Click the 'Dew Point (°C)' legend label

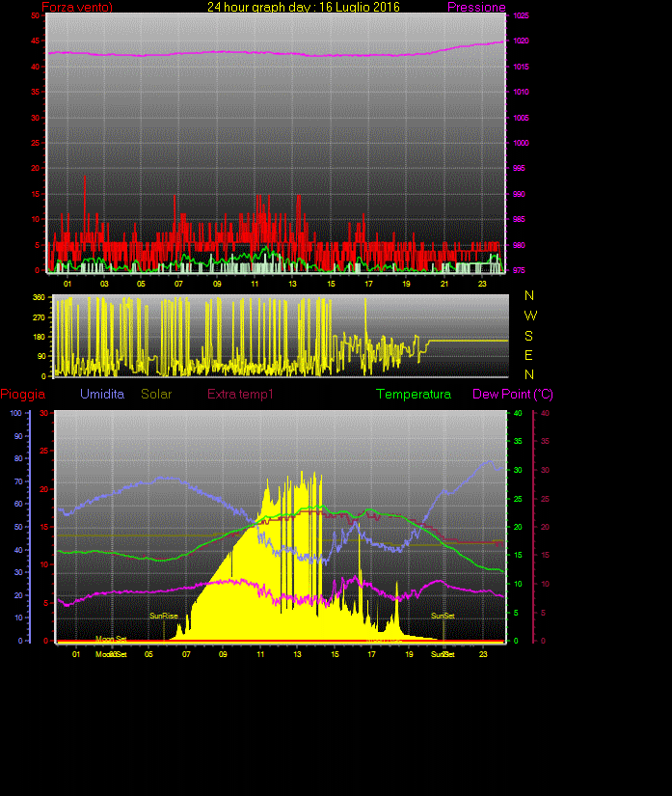pyautogui.click(x=513, y=394)
